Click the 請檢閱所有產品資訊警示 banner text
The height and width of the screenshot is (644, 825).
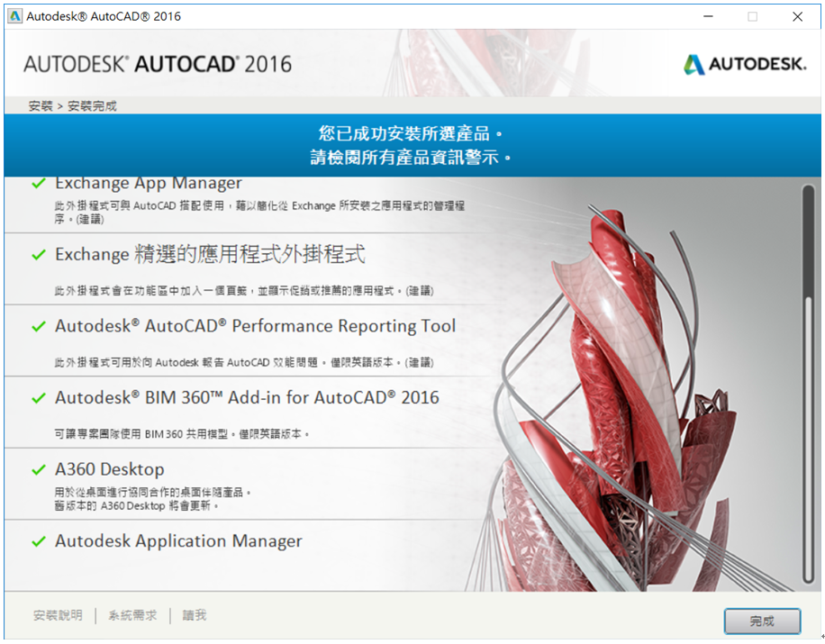pyautogui.click(x=410, y=157)
